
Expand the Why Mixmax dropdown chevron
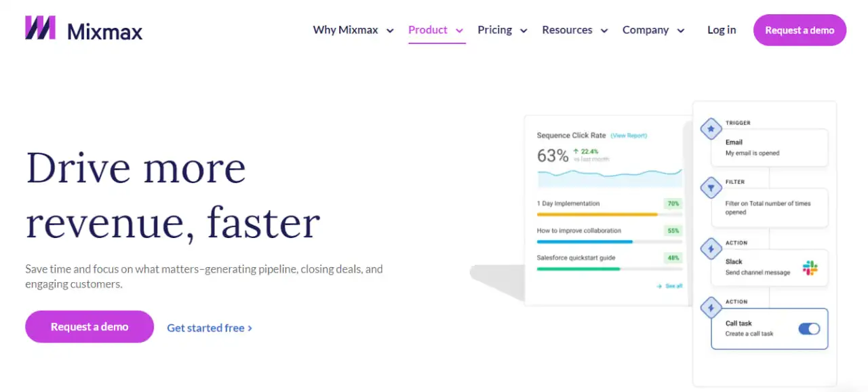[390, 31]
